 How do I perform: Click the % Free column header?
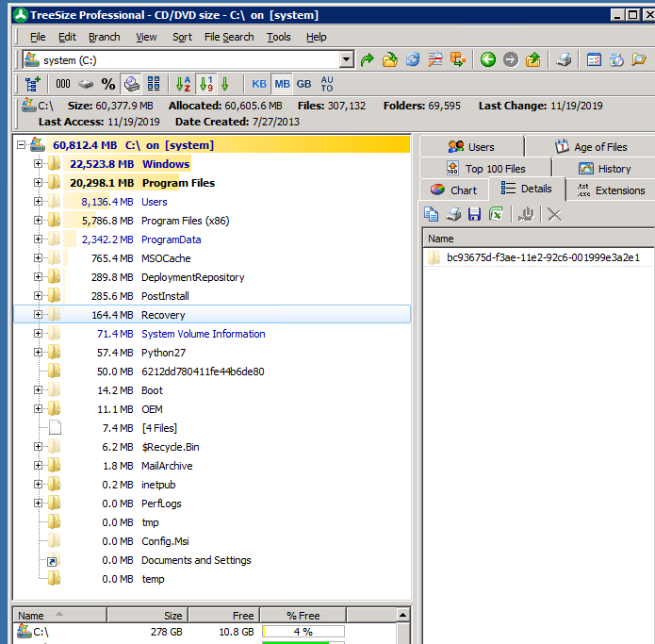point(303,616)
